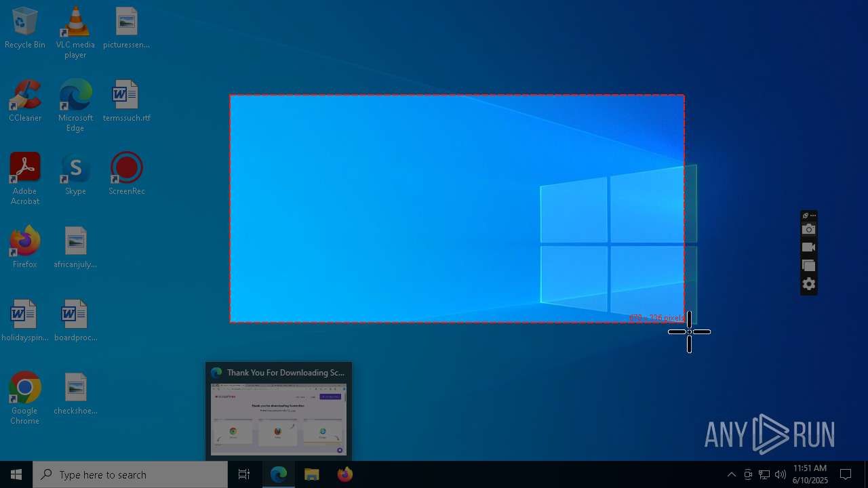Select termssuch.rtf document
Viewport: 868px width, 488px height.
pyautogui.click(x=127, y=102)
